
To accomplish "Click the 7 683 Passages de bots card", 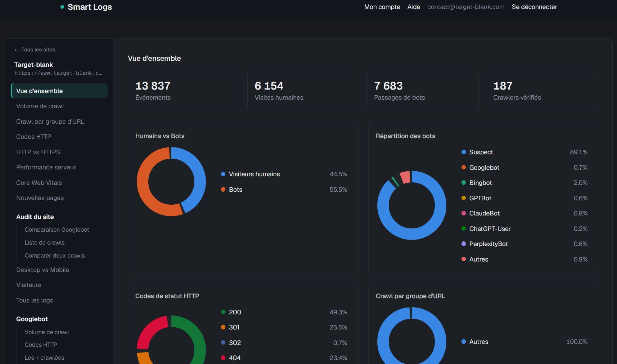I will click(422, 90).
